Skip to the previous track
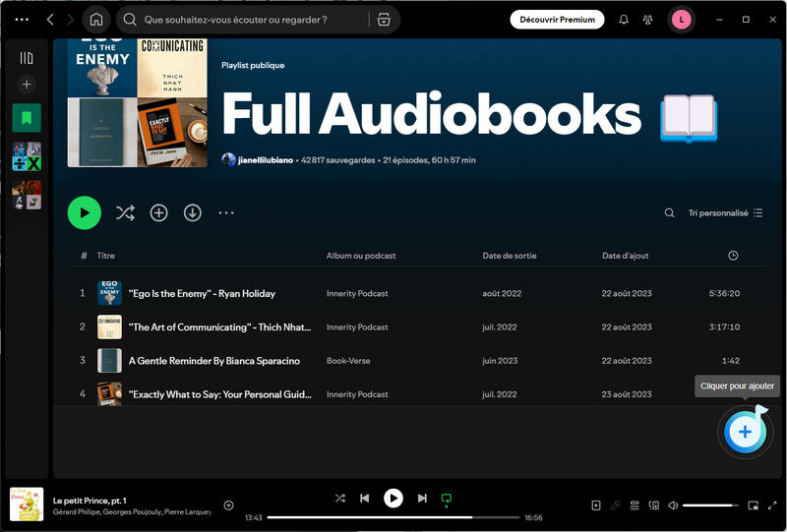This screenshot has width=787, height=532. (x=365, y=499)
